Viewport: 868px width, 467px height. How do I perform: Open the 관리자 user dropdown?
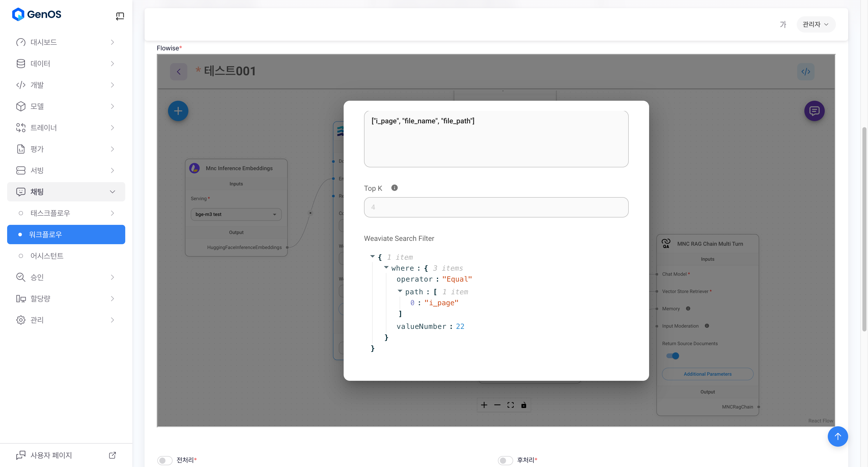(x=815, y=24)
